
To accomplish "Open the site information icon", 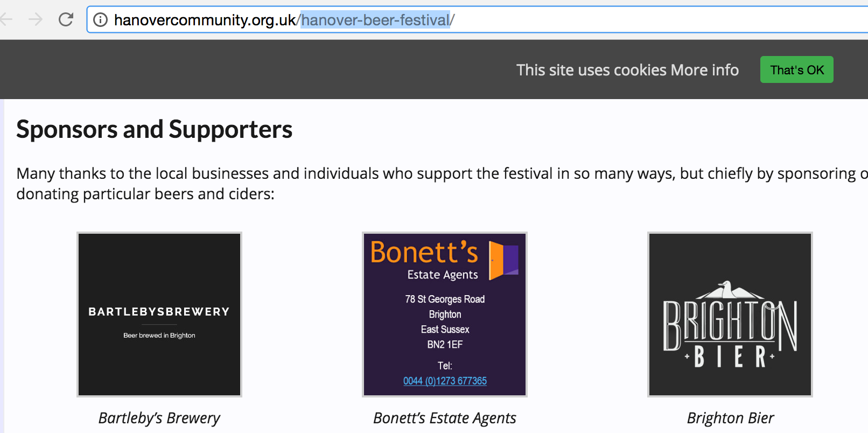I will click(100, 20).
